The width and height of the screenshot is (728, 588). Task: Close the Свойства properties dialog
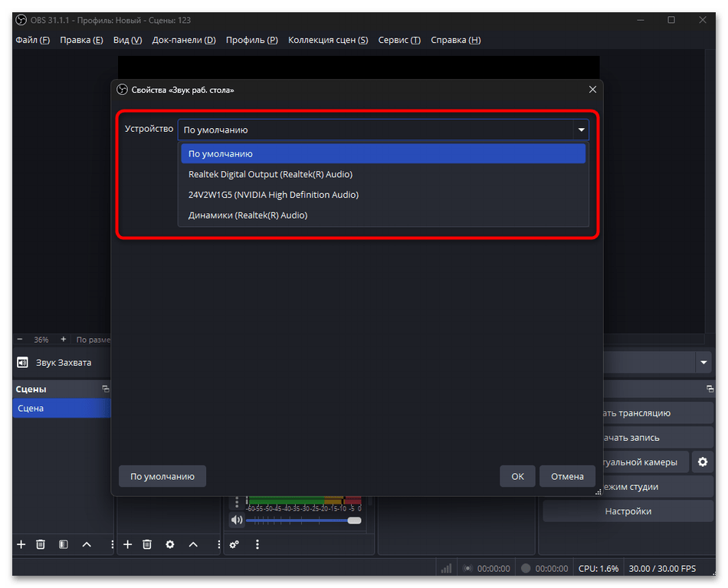(x=592, y=89)
